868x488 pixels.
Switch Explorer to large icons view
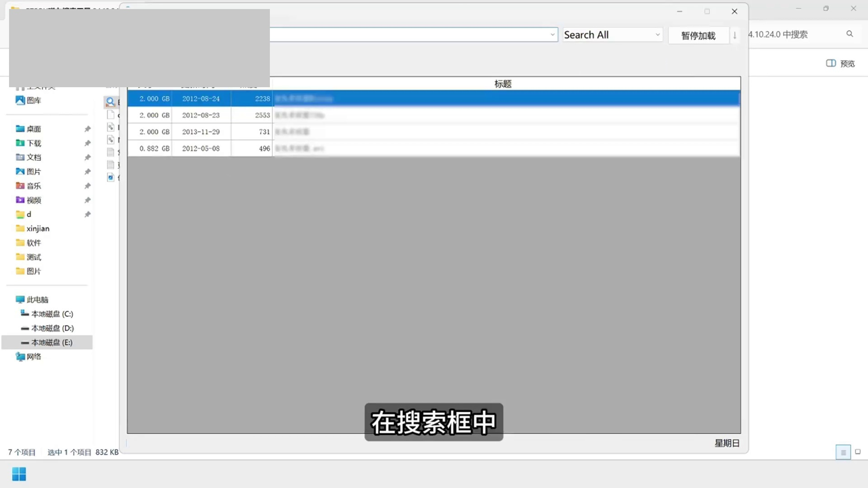(858, 452)
